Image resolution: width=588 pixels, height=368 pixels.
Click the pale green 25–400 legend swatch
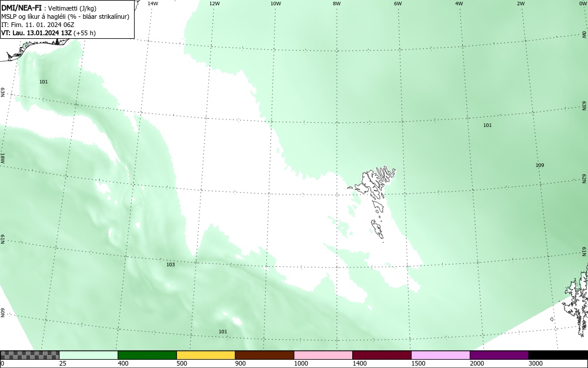coord(89,355)
